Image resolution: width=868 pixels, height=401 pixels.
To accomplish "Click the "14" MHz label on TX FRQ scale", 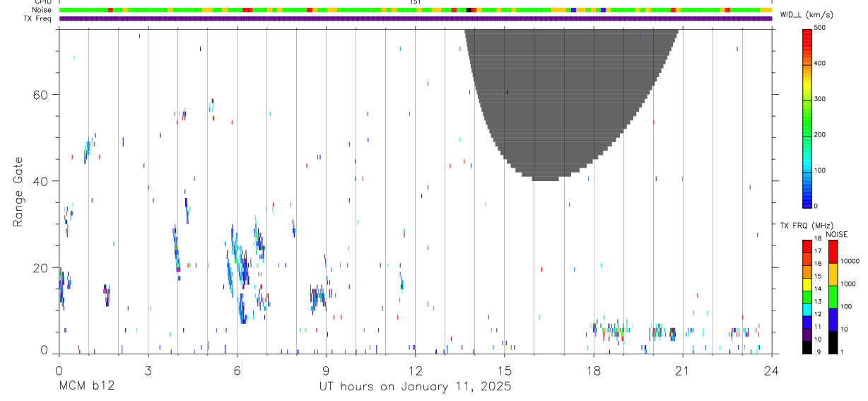I will tap(817, 289).
